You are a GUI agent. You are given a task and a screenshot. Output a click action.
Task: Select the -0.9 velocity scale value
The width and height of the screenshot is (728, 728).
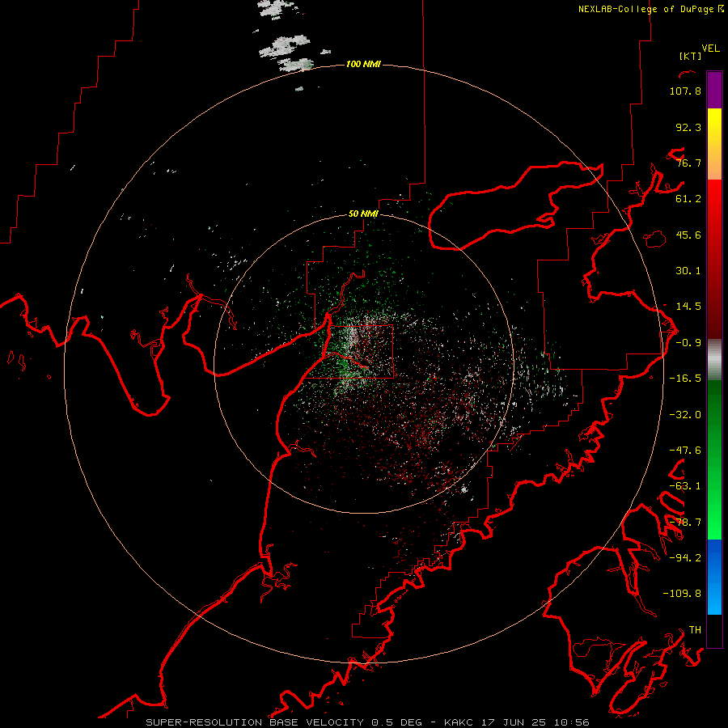(x=688, y=343)
